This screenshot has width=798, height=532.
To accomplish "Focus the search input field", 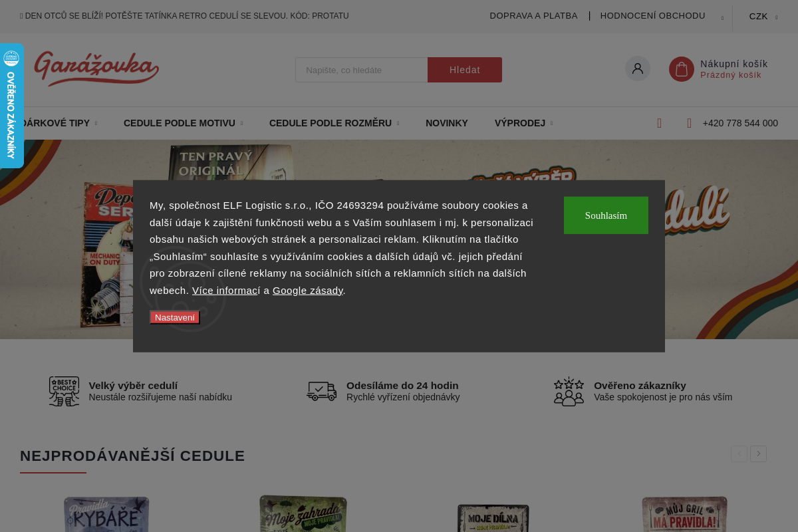I will [x=362, y=70].
